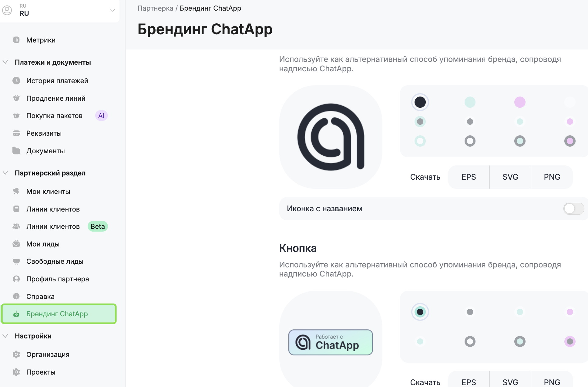This screenshot has height=387, width=588.
Task: Click the История платежей clock icon
Action: point(16,81)
